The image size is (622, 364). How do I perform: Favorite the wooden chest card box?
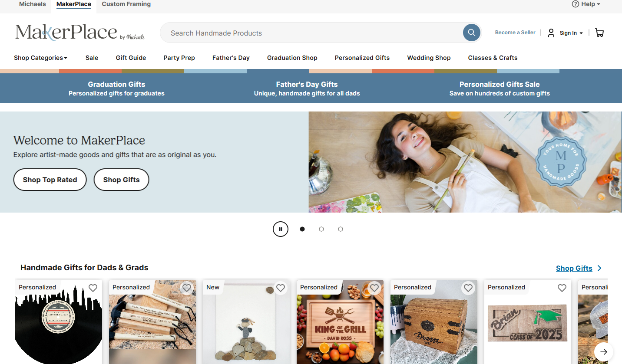[468, 288]
